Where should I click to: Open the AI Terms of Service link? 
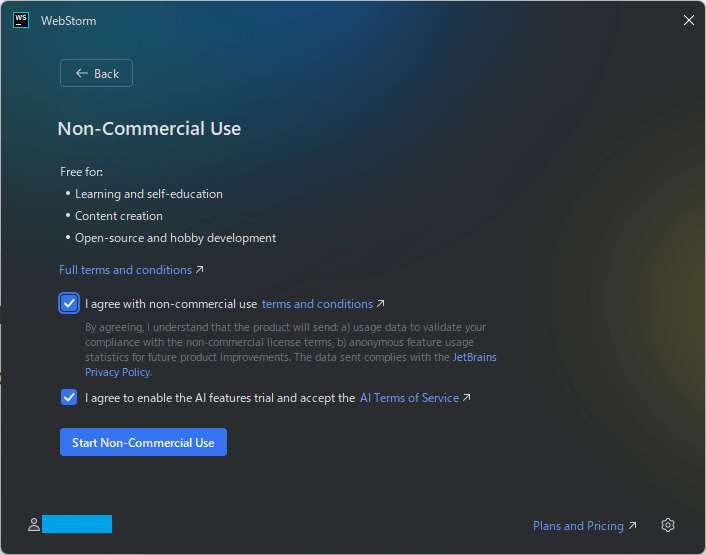point(409,398)
